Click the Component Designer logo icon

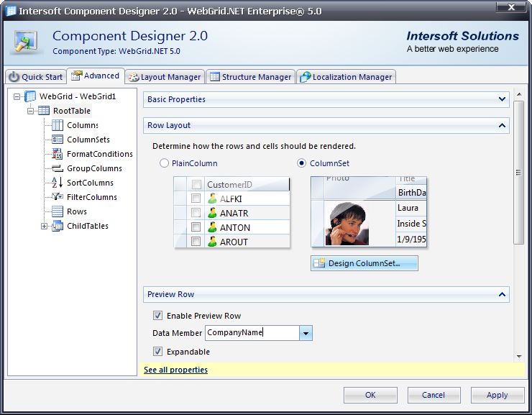pos(26,42)
